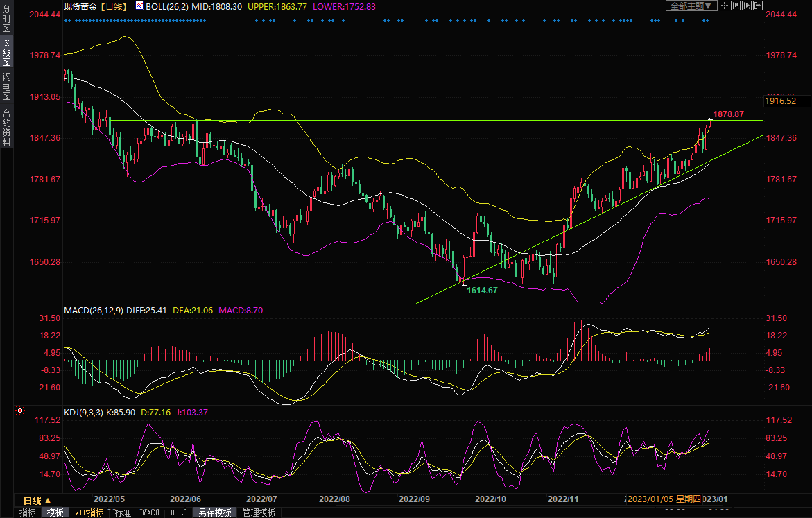Screen dimensions: 812x518
Task: Click the MACD(26,12,9) indicator label
Action: pyautogui.click(x=94, y=310)
